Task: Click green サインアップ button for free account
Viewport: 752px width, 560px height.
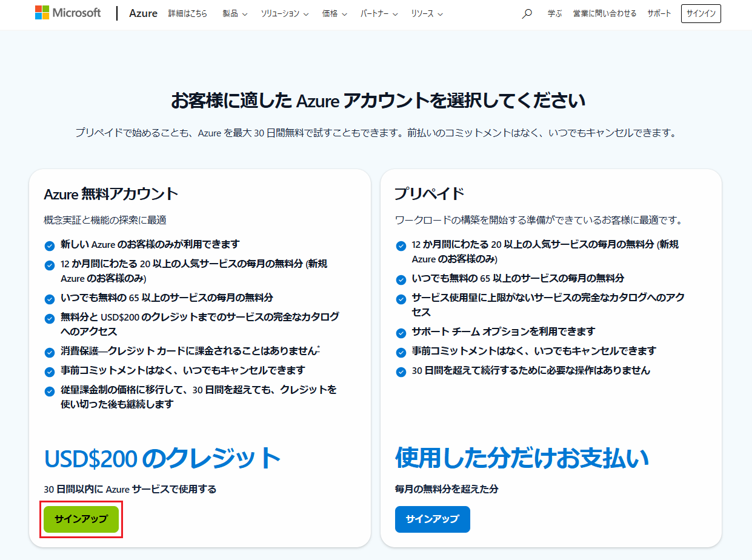Action: click(81, 519)
